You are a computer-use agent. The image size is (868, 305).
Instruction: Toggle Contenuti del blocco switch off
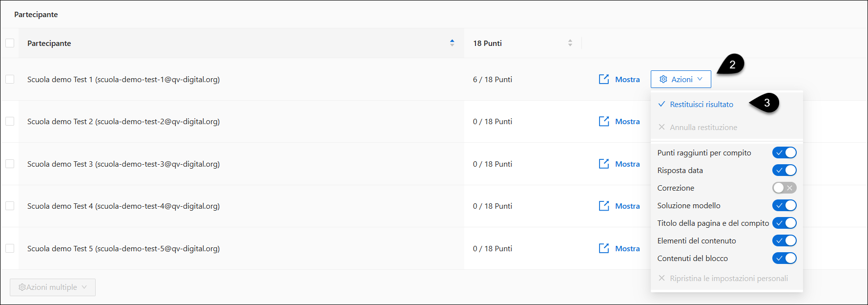pyautogui.click(x=784, y=259)
